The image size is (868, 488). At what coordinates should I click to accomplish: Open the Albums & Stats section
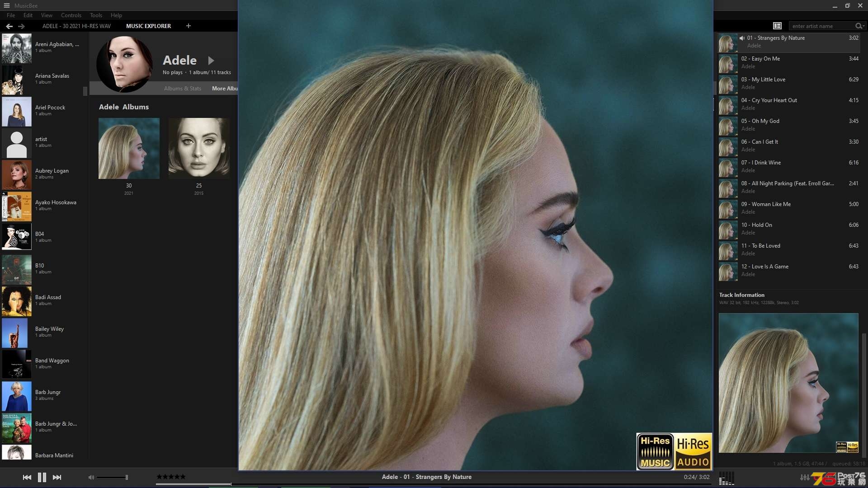tap(183, 89)
